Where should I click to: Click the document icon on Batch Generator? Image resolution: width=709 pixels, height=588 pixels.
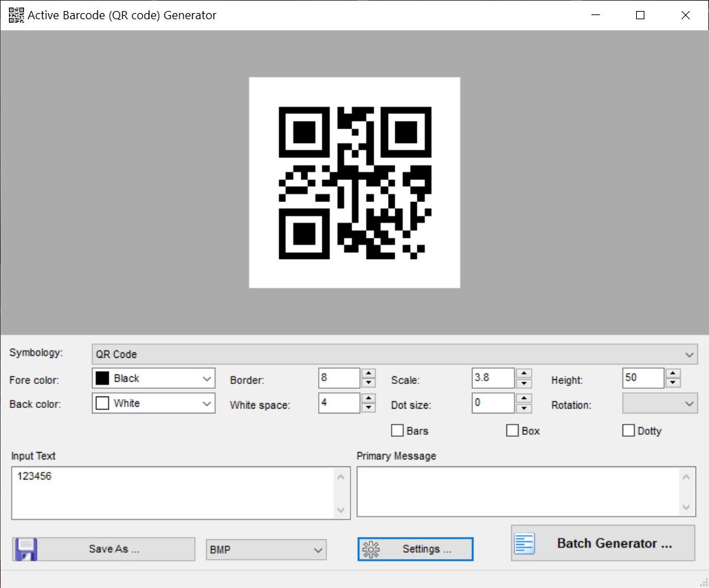point(525,543)
